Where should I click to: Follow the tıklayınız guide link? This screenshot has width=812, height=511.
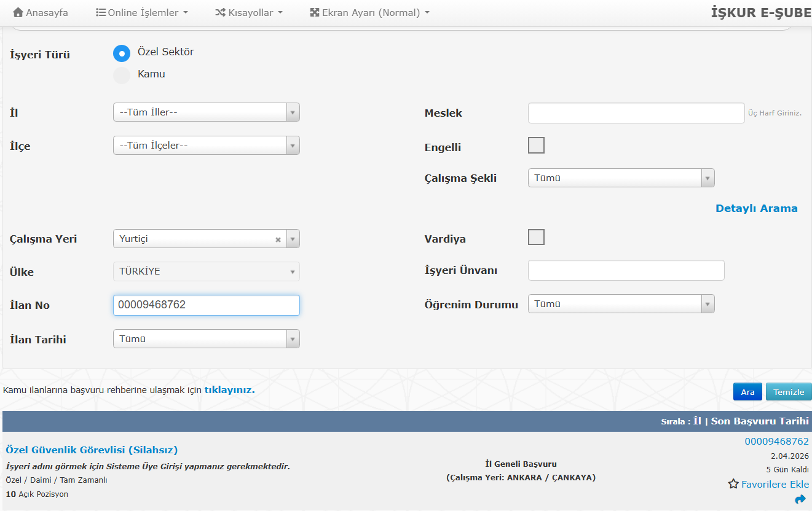coord(229,389)
